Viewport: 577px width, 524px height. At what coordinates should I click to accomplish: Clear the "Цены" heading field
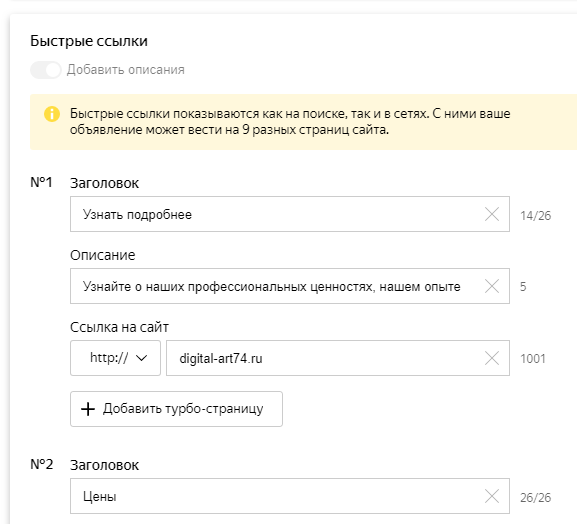[x=492, y=496]
